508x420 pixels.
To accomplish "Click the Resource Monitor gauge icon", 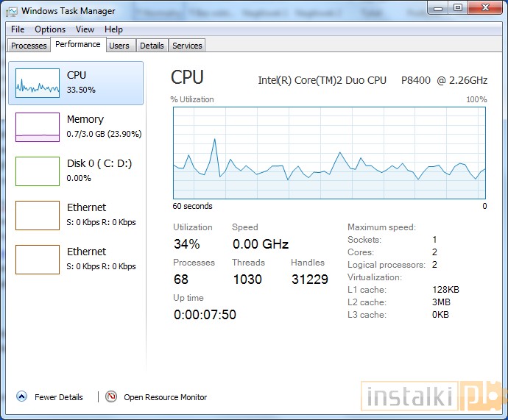I will 111,396.
